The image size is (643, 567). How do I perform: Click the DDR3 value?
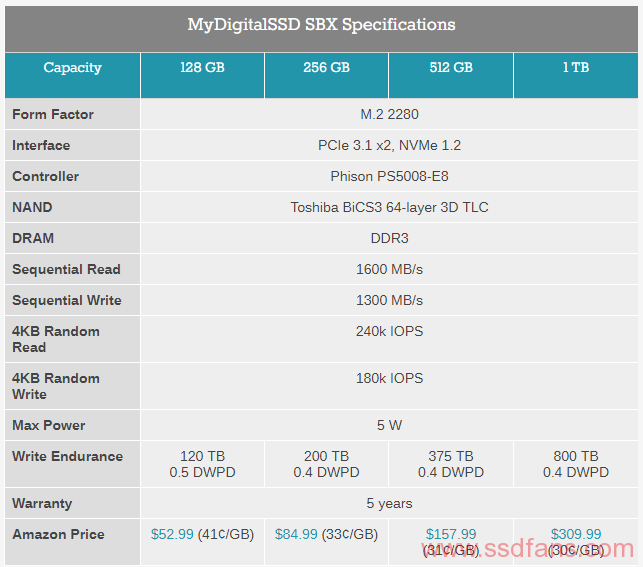coord(389,238)
